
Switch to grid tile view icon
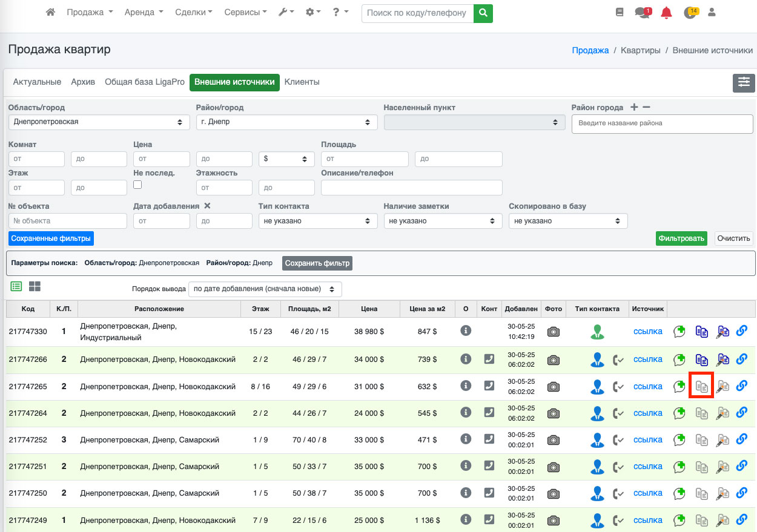point(35,286)
